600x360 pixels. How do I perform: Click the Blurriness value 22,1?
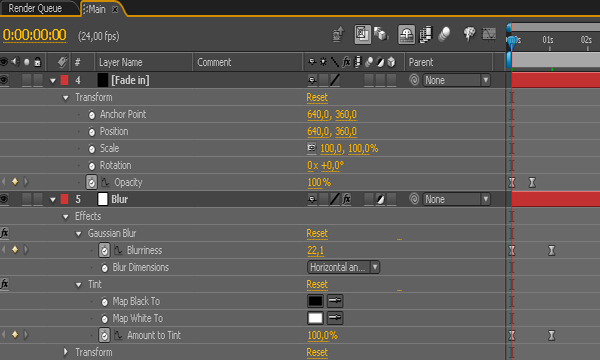point(315,251)
